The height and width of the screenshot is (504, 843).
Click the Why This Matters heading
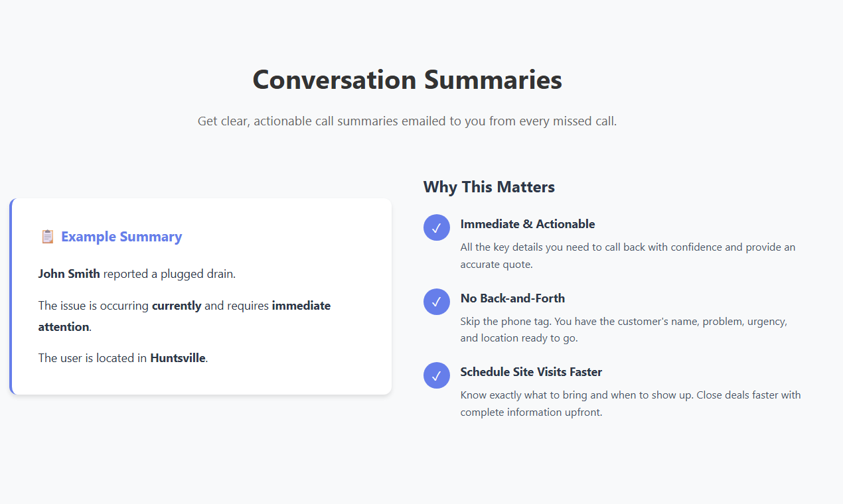click(489, 187)
